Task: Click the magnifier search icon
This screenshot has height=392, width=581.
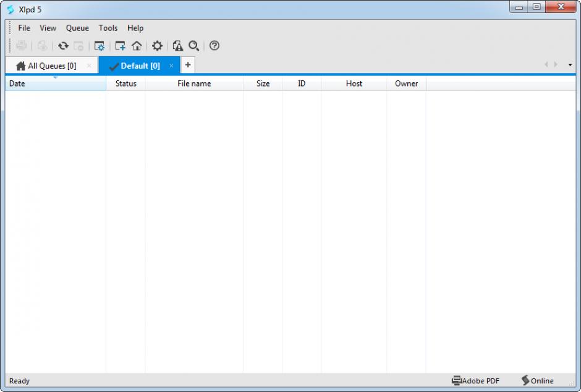Action: click(x=194, y=46)
